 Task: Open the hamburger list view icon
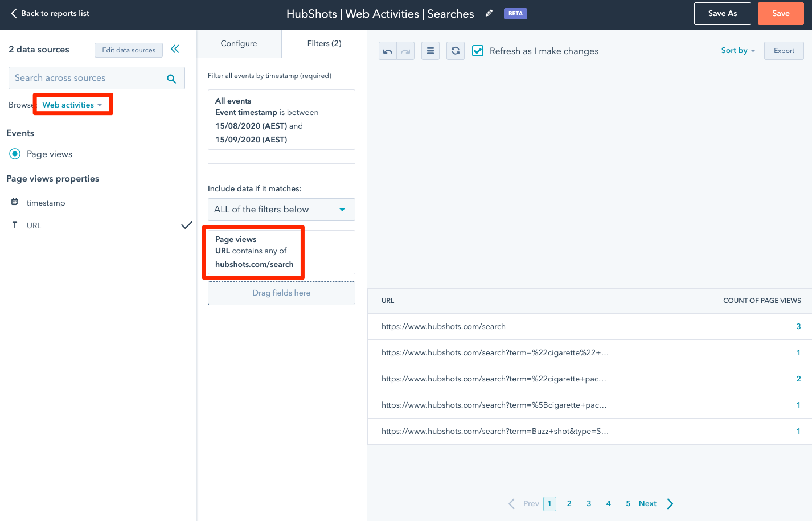tap(430, 51)
